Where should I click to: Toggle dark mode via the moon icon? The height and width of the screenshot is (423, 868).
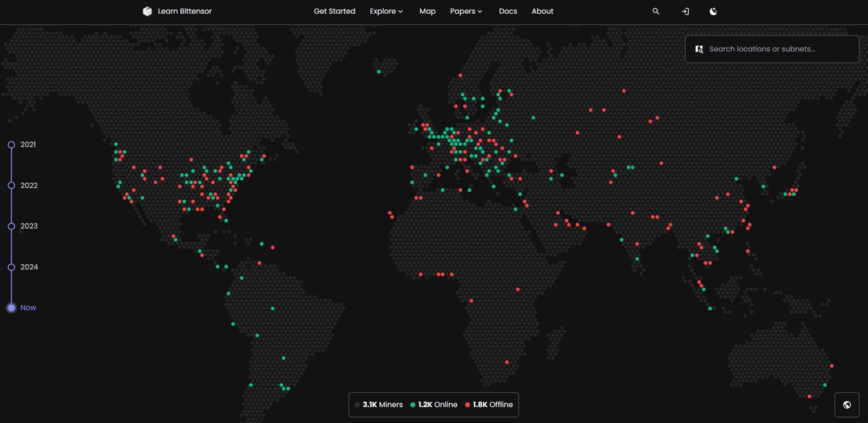point(713,11)
